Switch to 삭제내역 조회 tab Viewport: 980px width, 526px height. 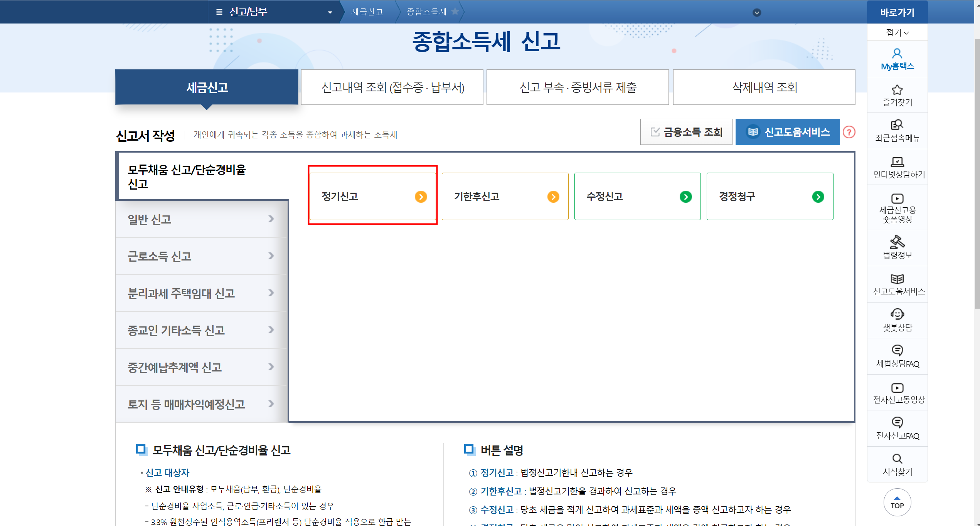(x=764, y=87)
